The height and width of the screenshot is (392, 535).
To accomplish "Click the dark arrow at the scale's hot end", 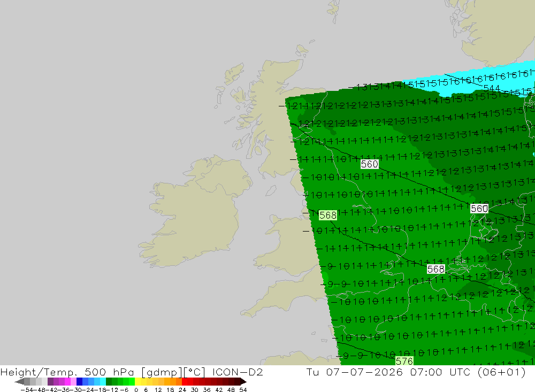I will [x=243, y=381].
